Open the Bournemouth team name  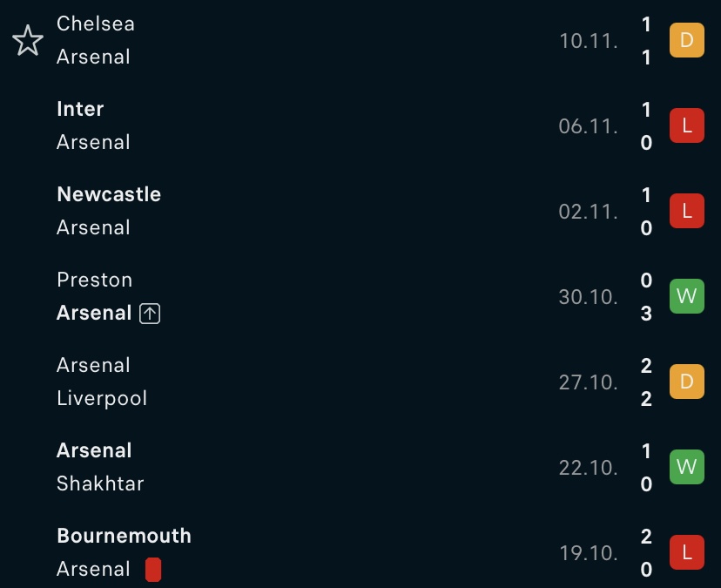124,536
